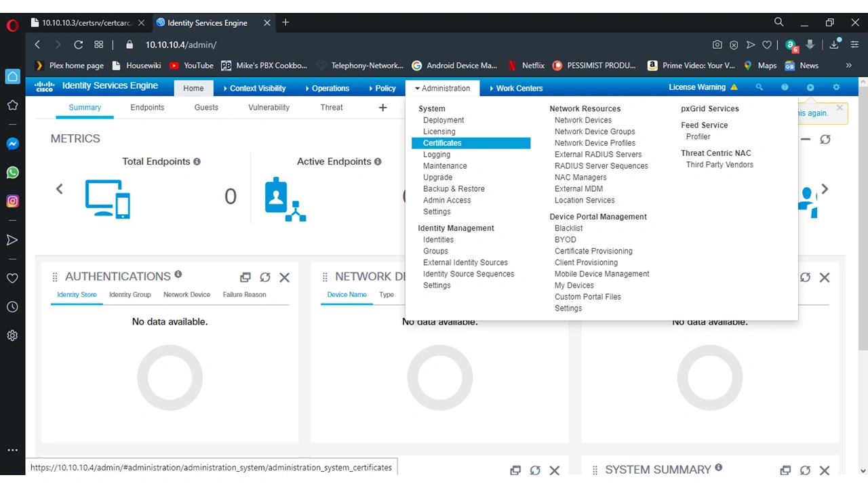Dismiss the yellow notification banner

click(x=840, y=108)
